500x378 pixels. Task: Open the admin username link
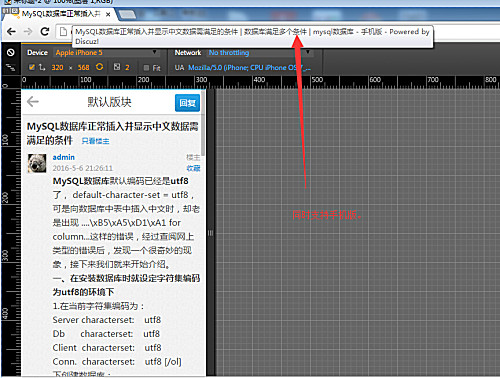click(x=64, y=157)
